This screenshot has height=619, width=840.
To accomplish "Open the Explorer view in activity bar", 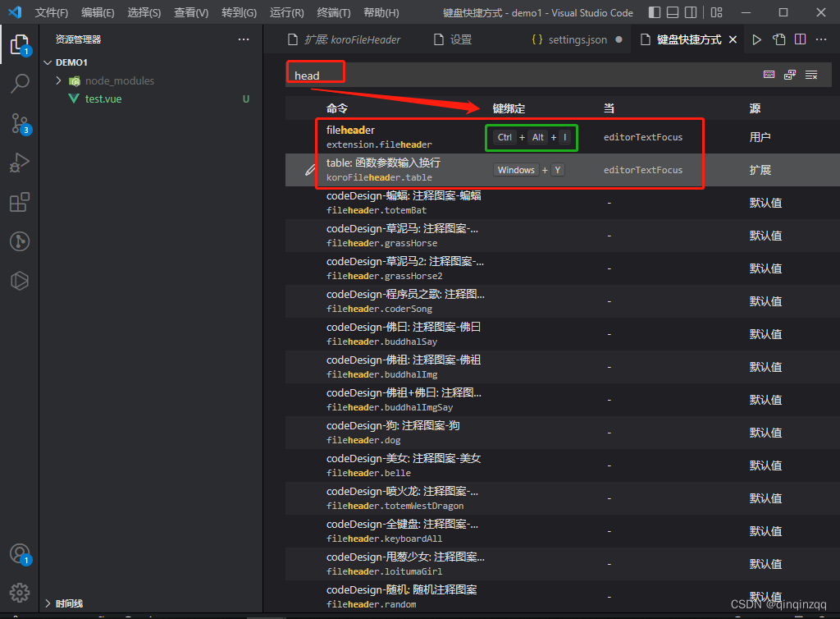I will tap(20, 44).
